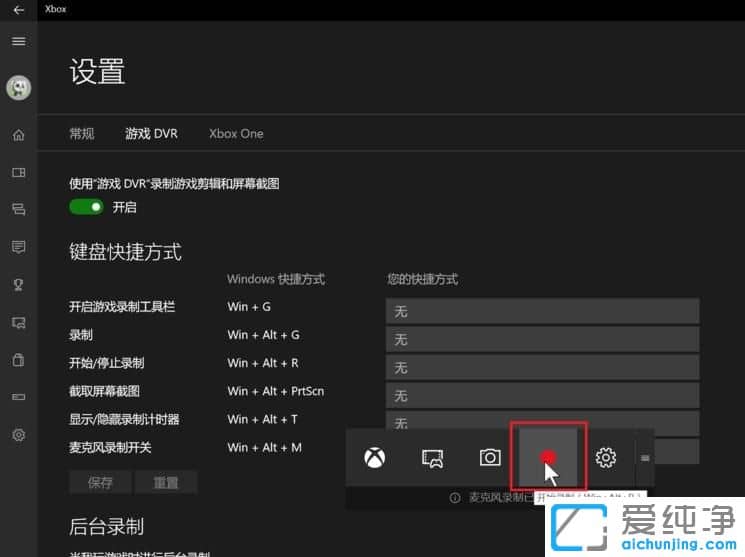
Task: Open the trophy Achievements sidebar icon
Action: [19, 285]
